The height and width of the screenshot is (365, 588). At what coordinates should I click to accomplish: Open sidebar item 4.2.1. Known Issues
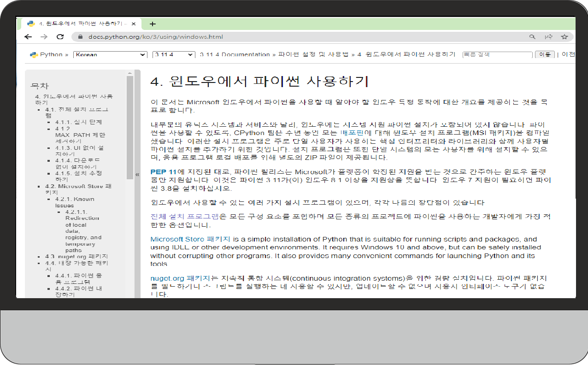(x=75, y=202)
